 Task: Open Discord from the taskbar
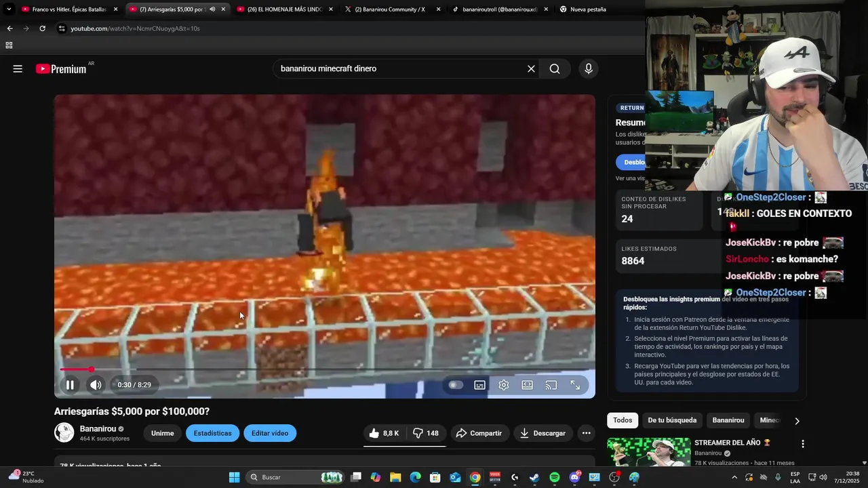coord(574,477)
